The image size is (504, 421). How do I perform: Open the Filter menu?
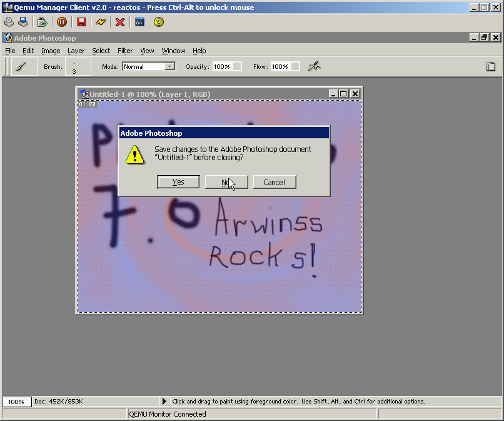[x=125, y=51]
